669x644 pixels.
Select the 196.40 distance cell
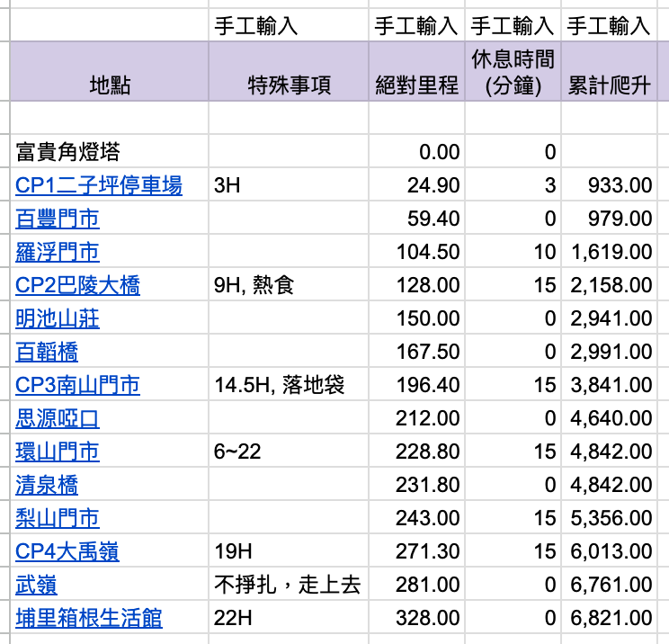417,384
